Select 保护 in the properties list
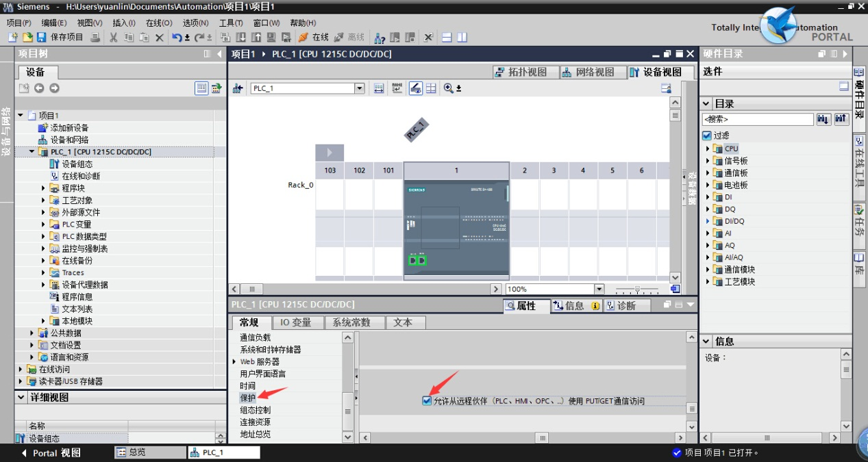This screenshot has height=462, width=868. 247,398
